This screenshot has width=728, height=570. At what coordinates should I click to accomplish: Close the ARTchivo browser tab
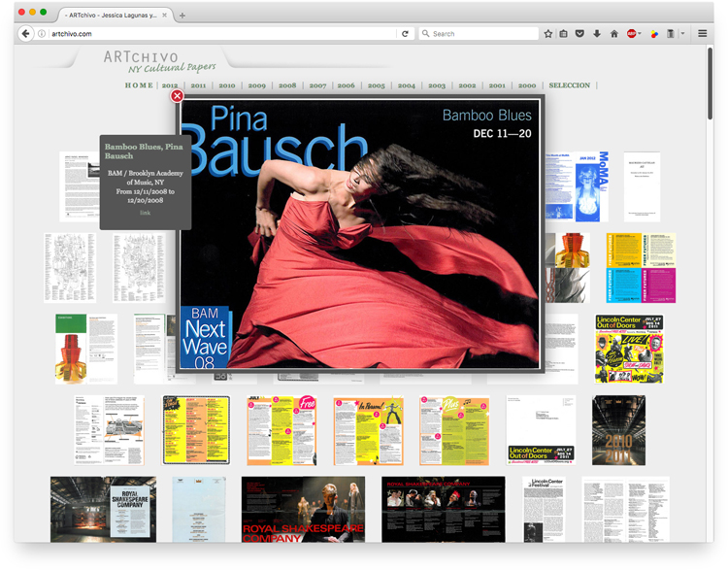(164, 15)
